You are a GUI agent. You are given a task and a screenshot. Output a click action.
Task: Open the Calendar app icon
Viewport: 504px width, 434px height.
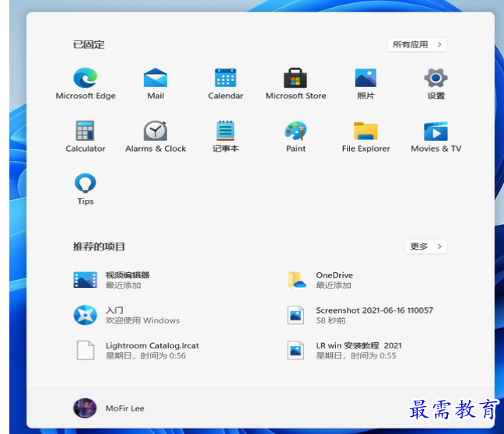point(226,78)
